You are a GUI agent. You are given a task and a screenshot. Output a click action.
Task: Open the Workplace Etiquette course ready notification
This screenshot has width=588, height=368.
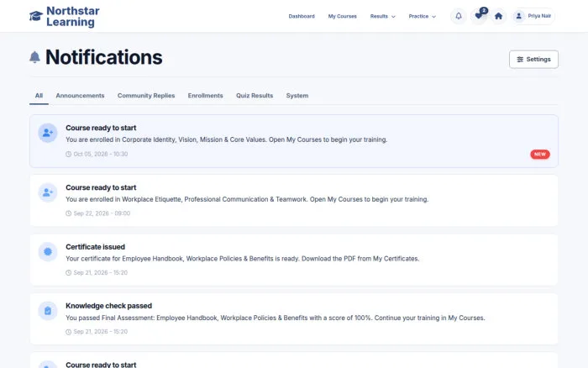pos(294,200)
